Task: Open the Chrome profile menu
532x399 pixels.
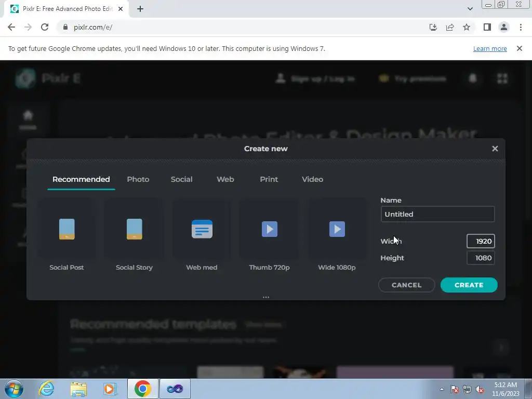Action: (x=504, y=27)
